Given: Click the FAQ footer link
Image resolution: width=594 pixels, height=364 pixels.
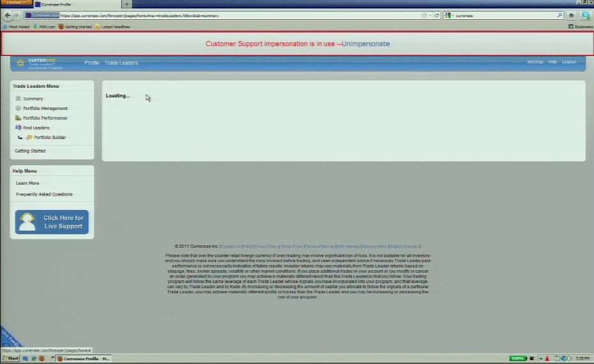Looking at the screenshot, I should point(247,246).
